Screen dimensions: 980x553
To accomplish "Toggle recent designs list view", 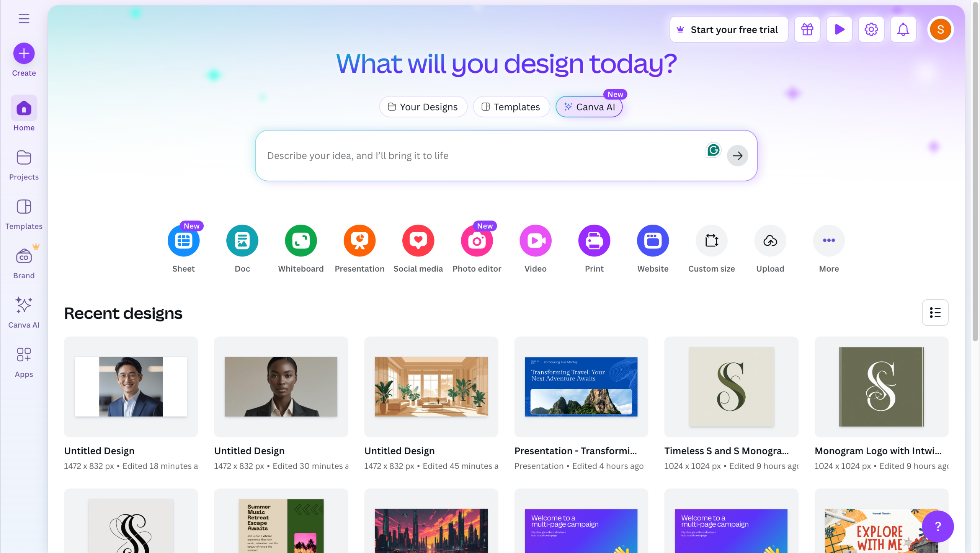I will point(935,313).
